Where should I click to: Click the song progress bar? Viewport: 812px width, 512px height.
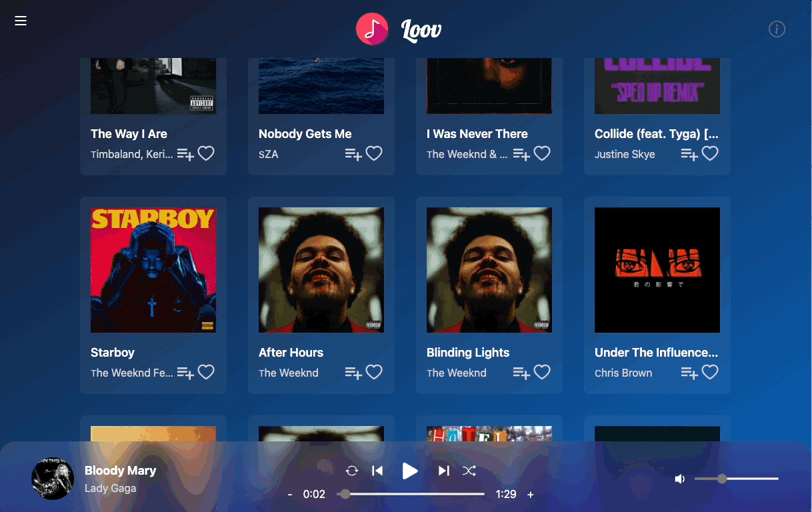[x=411, y=494]
